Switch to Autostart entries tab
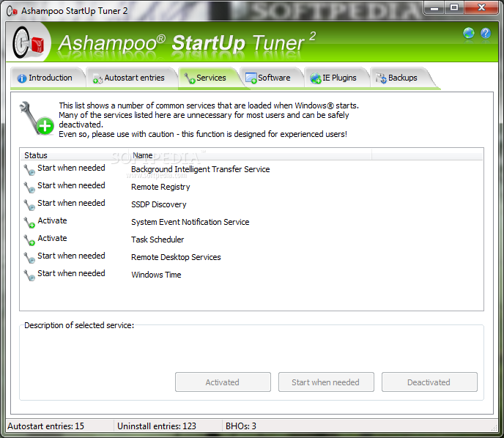The height and width of the screenshot is (438, 504). click(132, 78)
